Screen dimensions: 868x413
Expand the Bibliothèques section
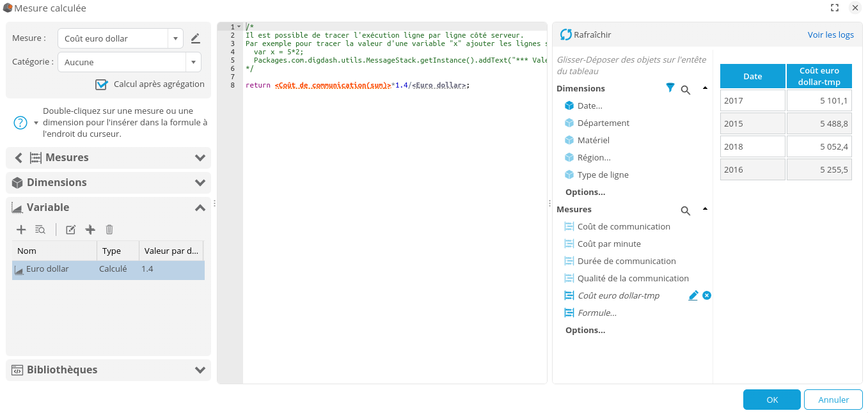(200, 370)
